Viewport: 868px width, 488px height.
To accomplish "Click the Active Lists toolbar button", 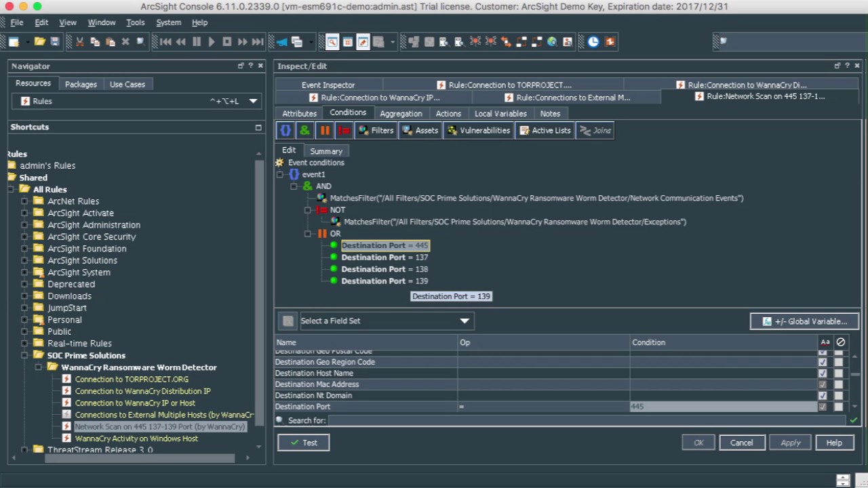I will click(545, 130).
